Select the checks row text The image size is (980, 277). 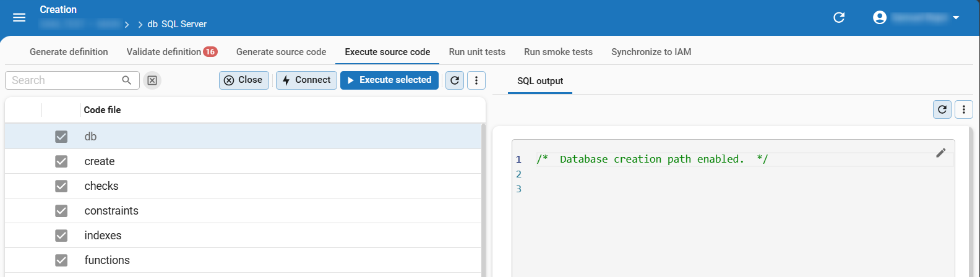(x=101, y=186)
